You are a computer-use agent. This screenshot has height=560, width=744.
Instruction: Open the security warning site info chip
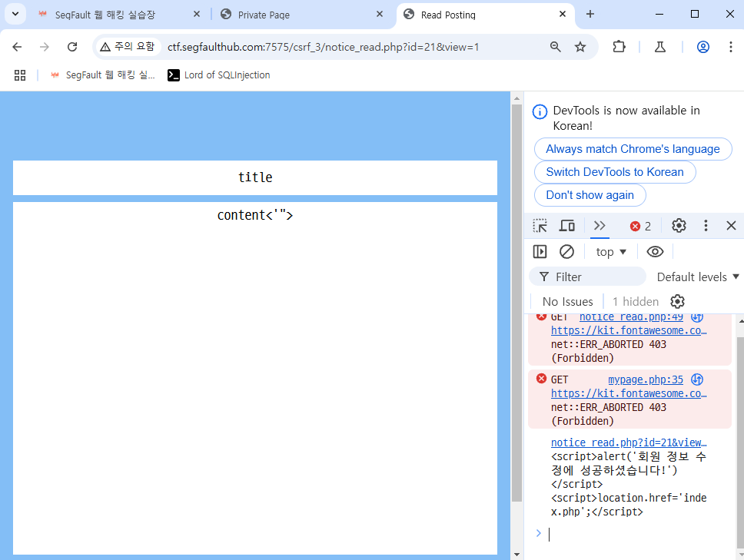[x=128, y=46]
